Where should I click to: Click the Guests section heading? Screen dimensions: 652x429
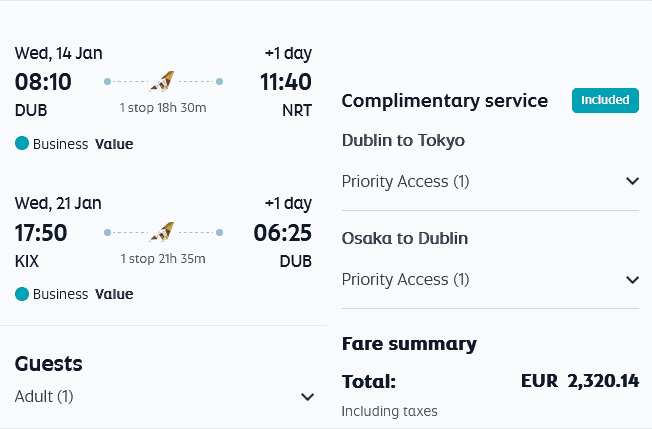(49, 364)
